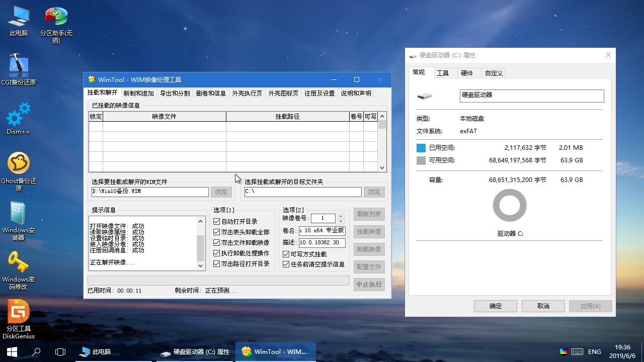
Task: Click 刷新列表 button
Action: click(x=369, y=214)
